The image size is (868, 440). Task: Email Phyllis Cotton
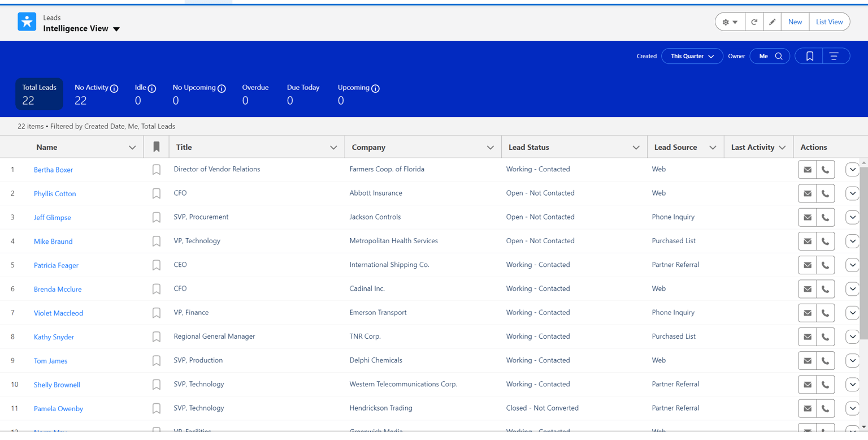coord(808,193)
